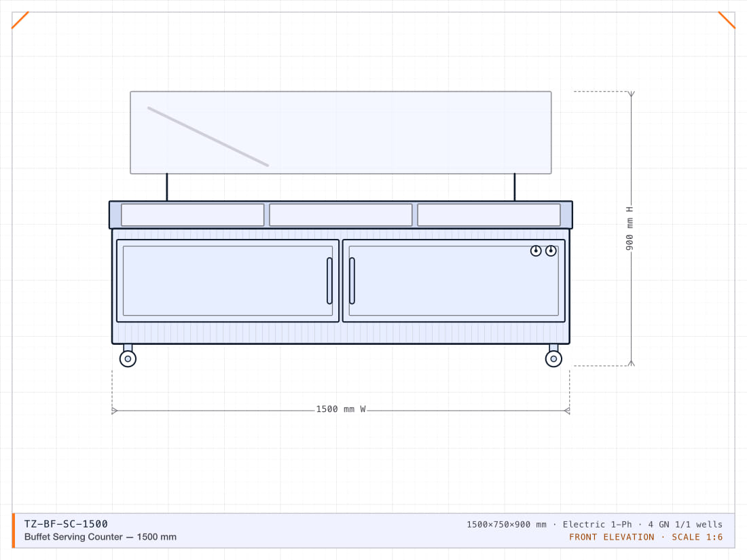Click the bottom arrowhead of height dimension
This screenshot has width=747, height=560.
coord(632,363)
